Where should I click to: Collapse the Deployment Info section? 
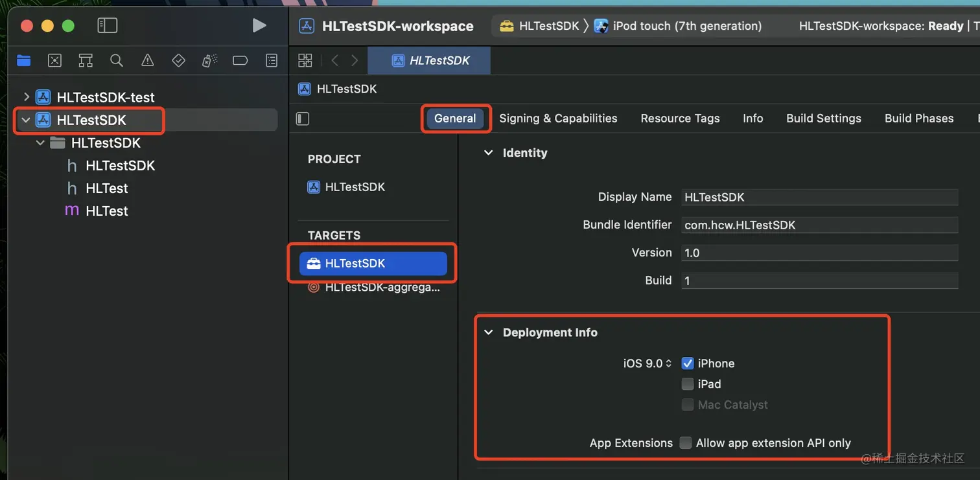tap(488, 332)
